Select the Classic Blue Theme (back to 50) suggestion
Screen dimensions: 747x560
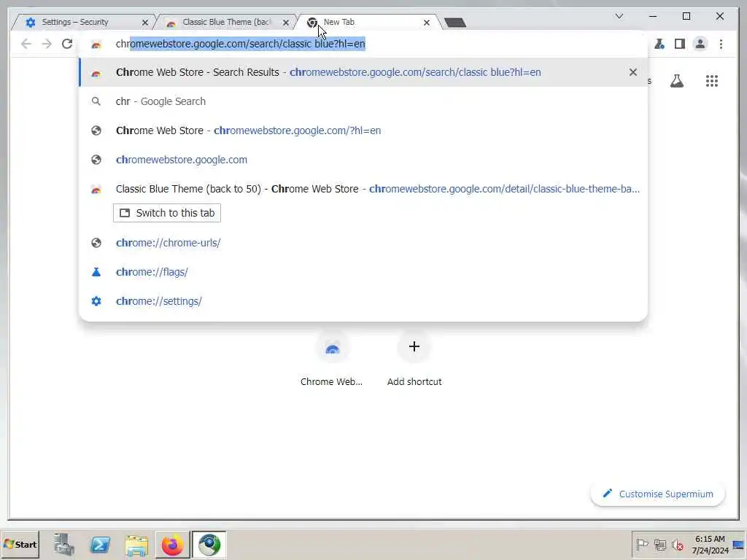tap(363, 189)
